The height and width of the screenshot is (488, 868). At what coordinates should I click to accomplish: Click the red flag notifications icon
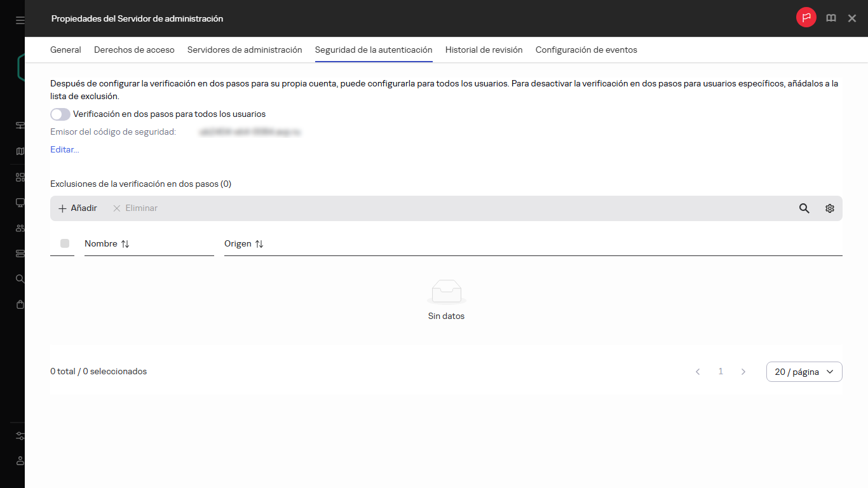point(806,18)
